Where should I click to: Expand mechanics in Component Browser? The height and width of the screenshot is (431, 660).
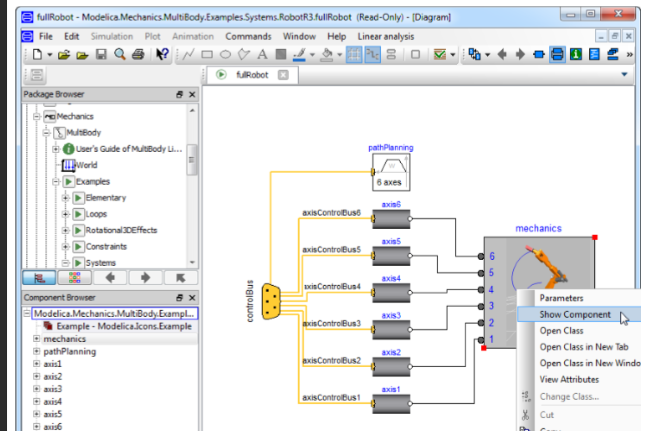[x=36, y=339]
